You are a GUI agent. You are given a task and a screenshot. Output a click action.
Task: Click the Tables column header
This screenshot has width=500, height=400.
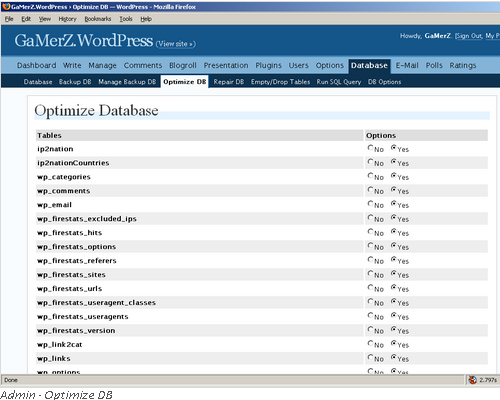click(49, 135)
